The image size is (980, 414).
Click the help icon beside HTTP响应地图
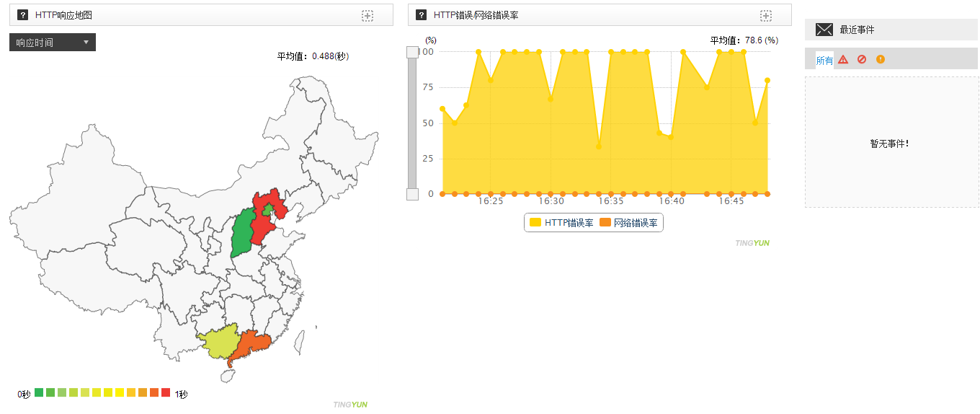[x=23, y=15]
